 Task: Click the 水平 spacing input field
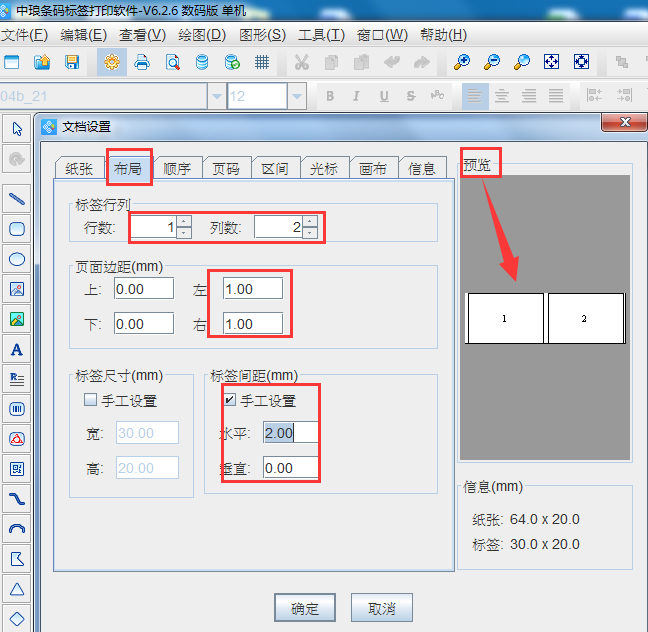[x=290, y=432]
